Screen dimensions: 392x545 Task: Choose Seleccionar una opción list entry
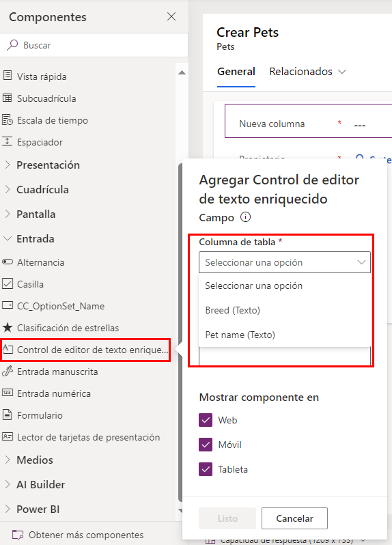(x=285, y=285)
